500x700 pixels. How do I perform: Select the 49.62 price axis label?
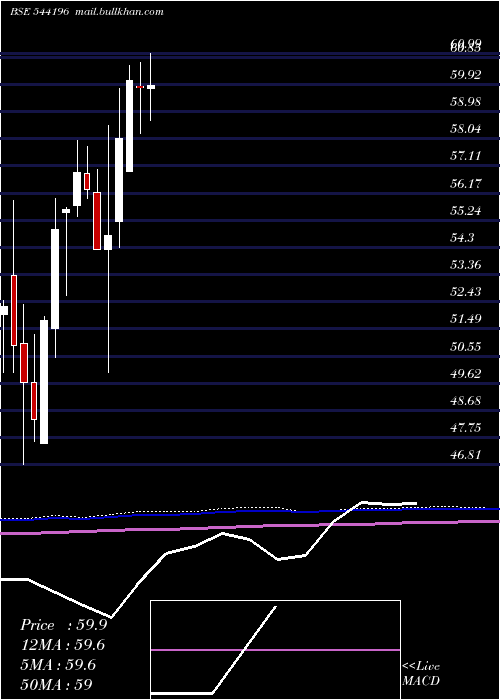[x=466, y=373]
